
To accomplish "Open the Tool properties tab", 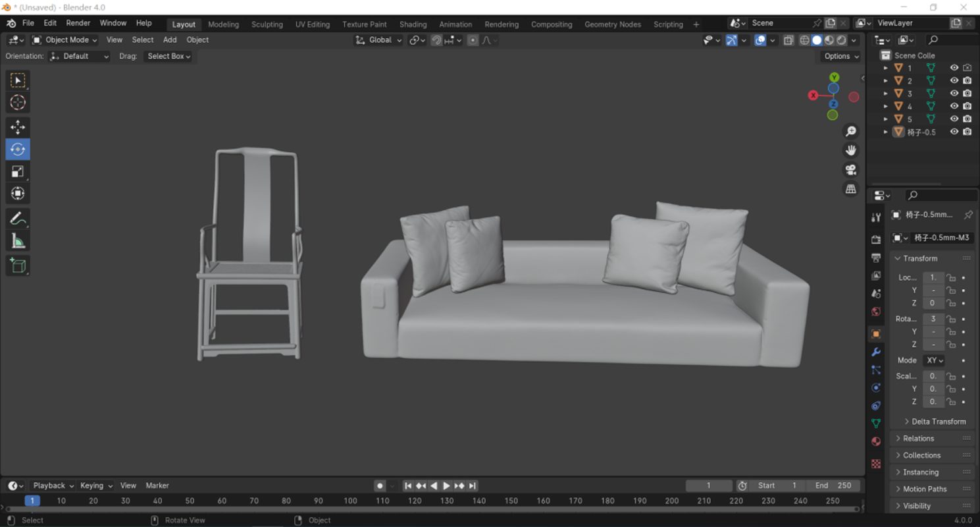I will 876,218.
